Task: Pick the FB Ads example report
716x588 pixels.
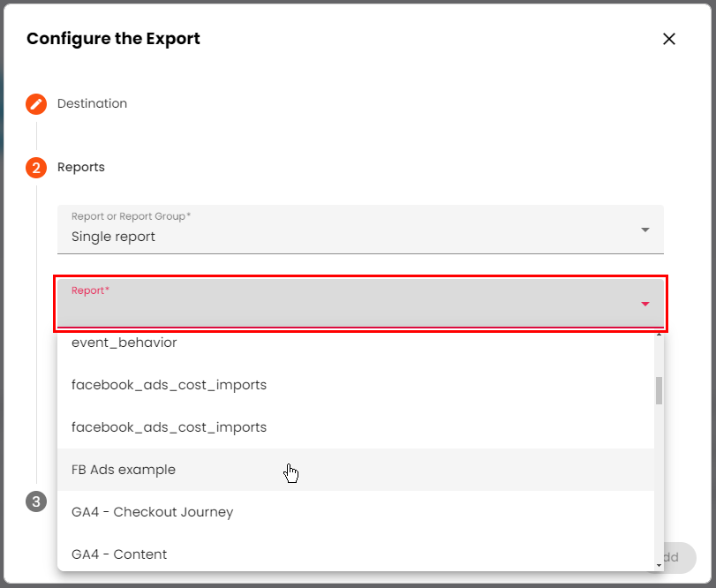Action: click(x=124, y=470)
